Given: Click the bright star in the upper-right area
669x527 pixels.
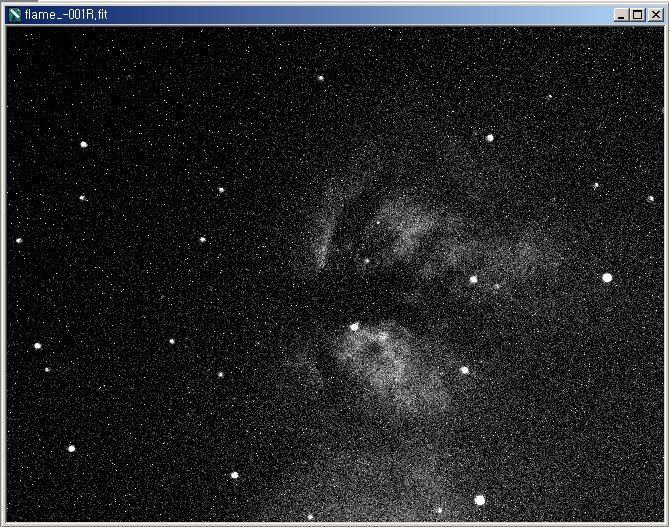Looking at the screenshot, I should (490, 138).
